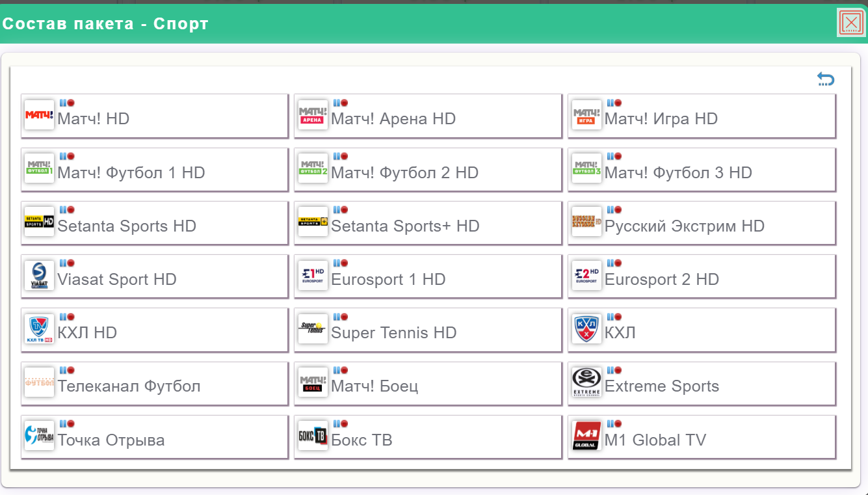Click the red record dot on Матч! Арена HD
Screen dimensions: 868x495
(x=345, y=103)
